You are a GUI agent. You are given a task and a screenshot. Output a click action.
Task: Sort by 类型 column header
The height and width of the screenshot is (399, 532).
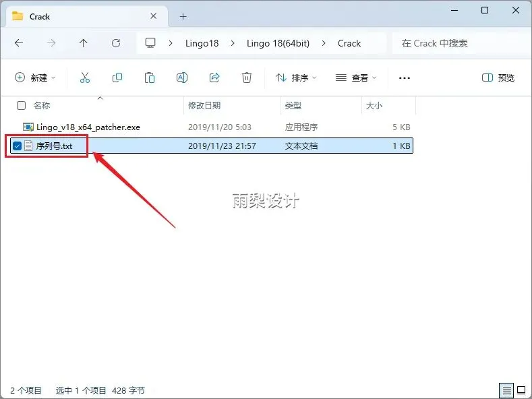coord(293,106)
